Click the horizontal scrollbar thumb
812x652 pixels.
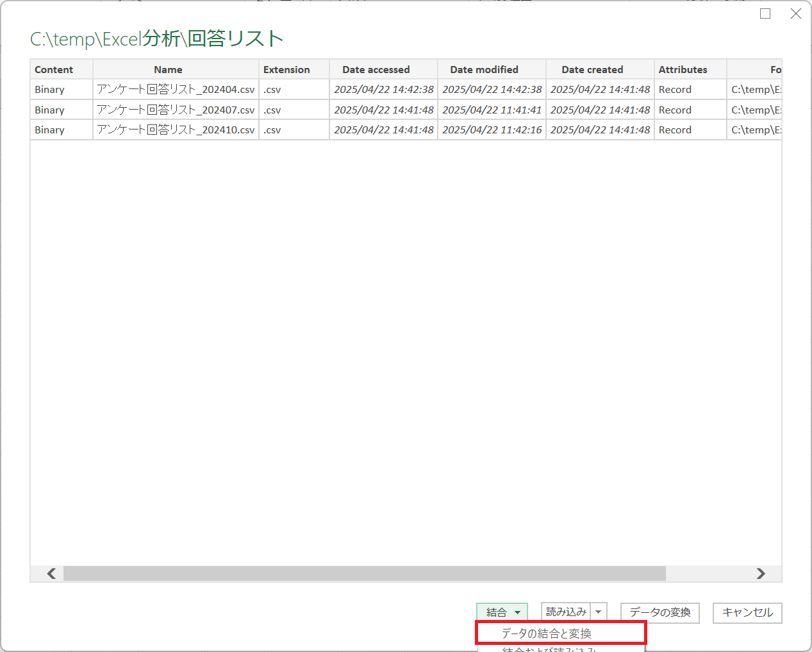(364, 573)
